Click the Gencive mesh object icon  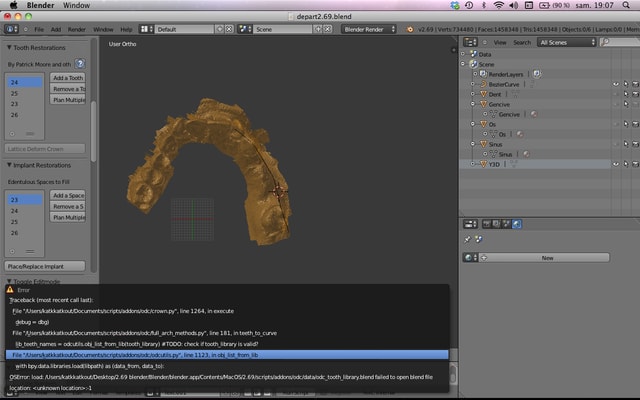click(x=481, y=104)
